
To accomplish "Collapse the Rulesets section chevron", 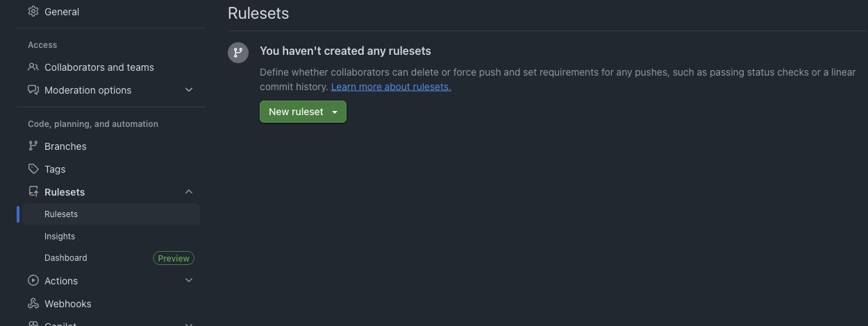I will (x=189, y=192).
